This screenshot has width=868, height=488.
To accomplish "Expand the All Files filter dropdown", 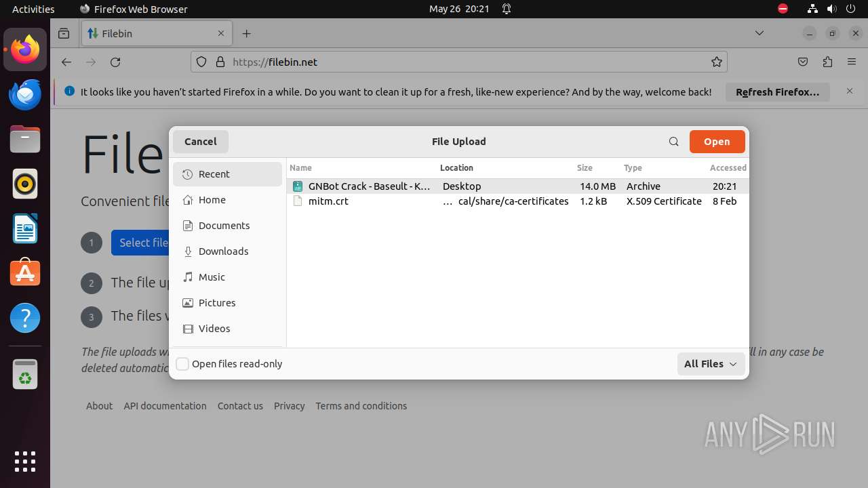I will point(711,364).
